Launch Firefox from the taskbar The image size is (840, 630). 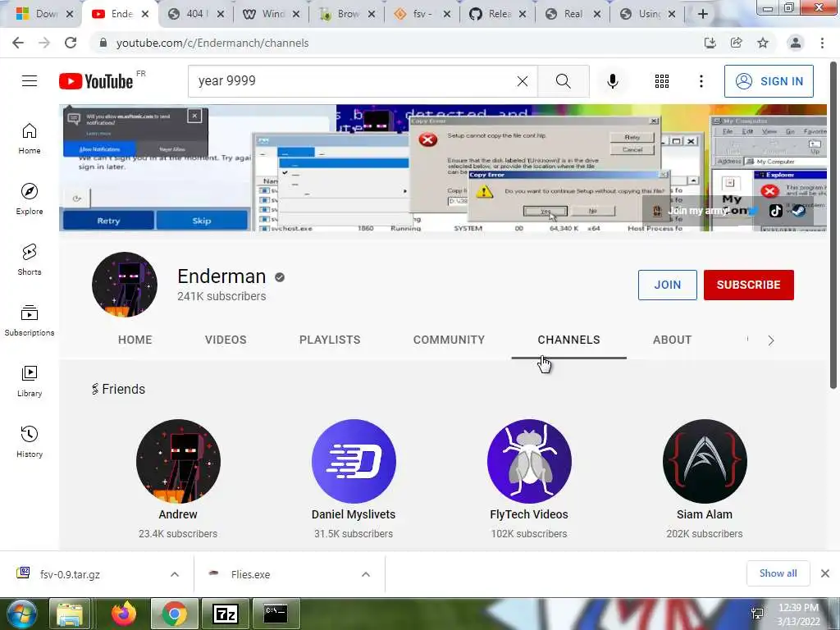[x=124, y=614]
